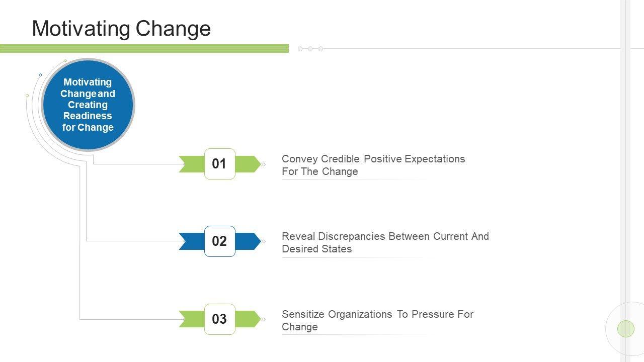
Task: Click the small blue dot on the arc
Action: (41, 75)
